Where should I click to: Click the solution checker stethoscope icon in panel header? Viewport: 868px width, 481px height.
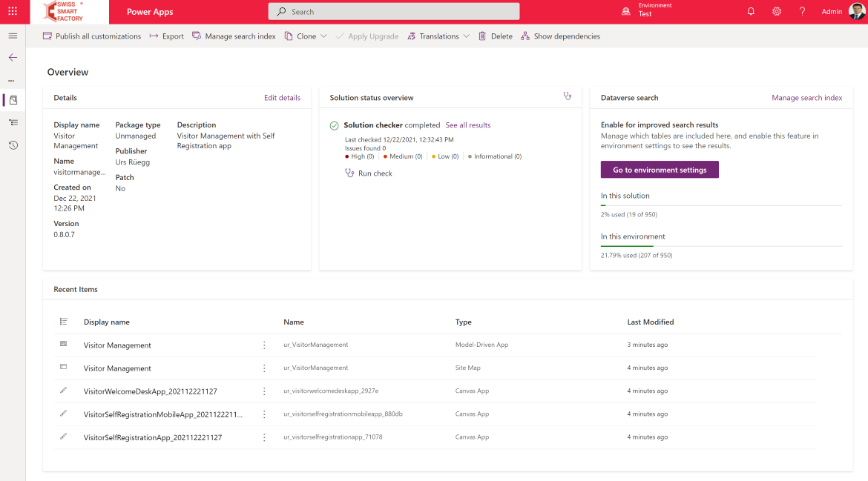568,96
